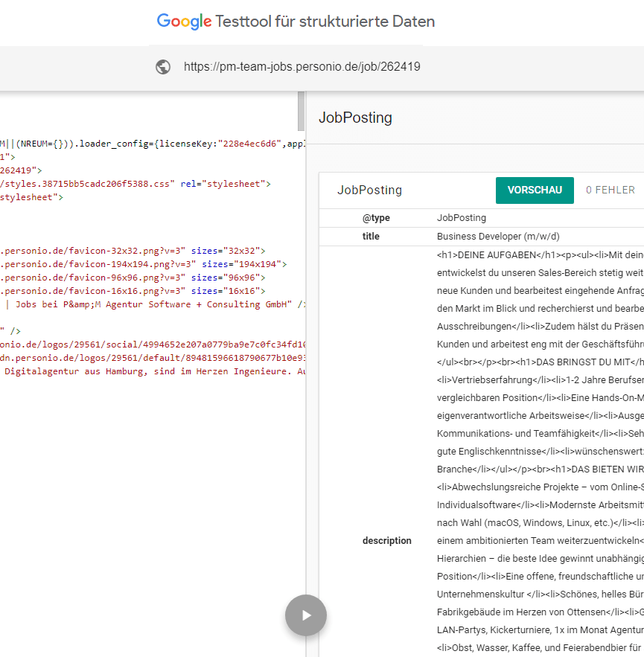The height and width of the screenshot is (657, 644).
Task: Click the "Branche</li></ul>" description line
Action: 541,469
